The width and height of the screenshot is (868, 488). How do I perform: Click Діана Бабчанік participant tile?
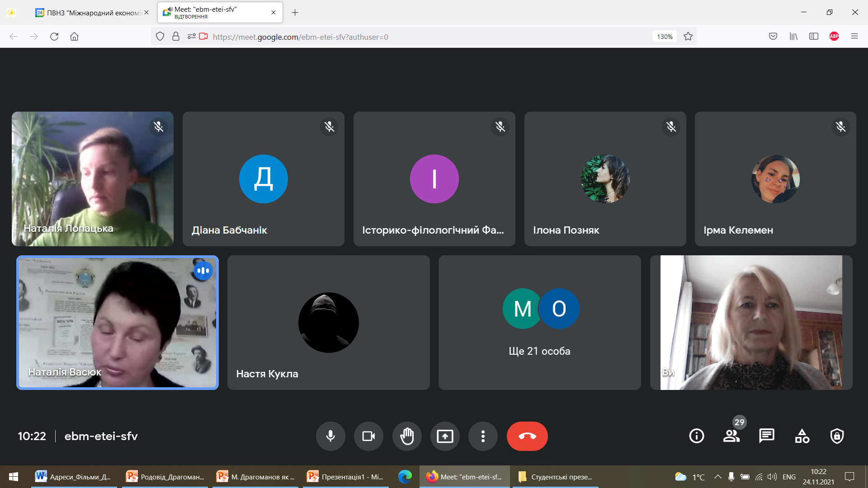(x=264, y=179)
